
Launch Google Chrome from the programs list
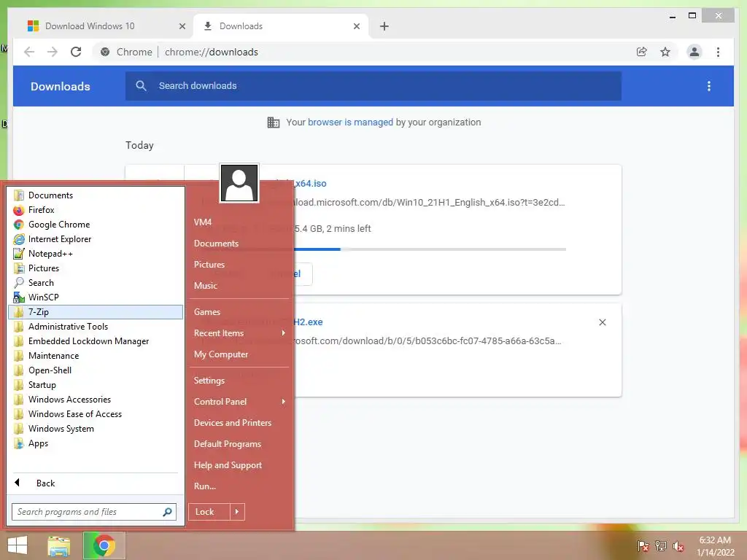tap(96, 225)
